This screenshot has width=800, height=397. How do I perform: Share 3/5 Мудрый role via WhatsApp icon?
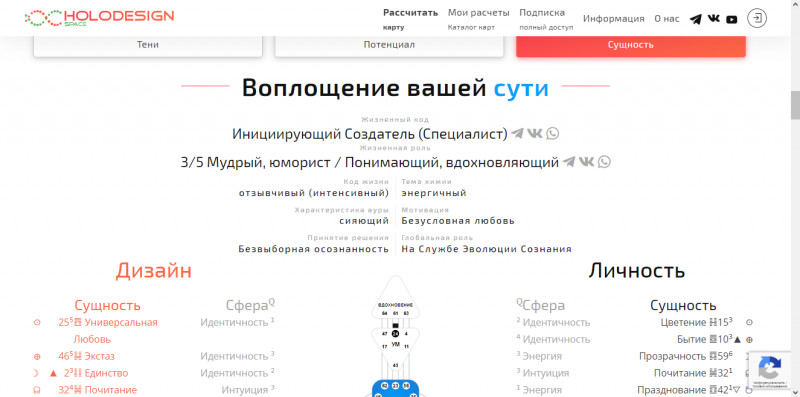point(604,162)
